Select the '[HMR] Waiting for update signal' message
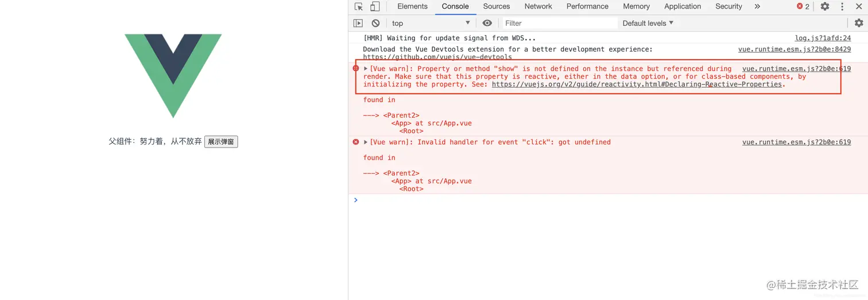 tap(449, 38)
